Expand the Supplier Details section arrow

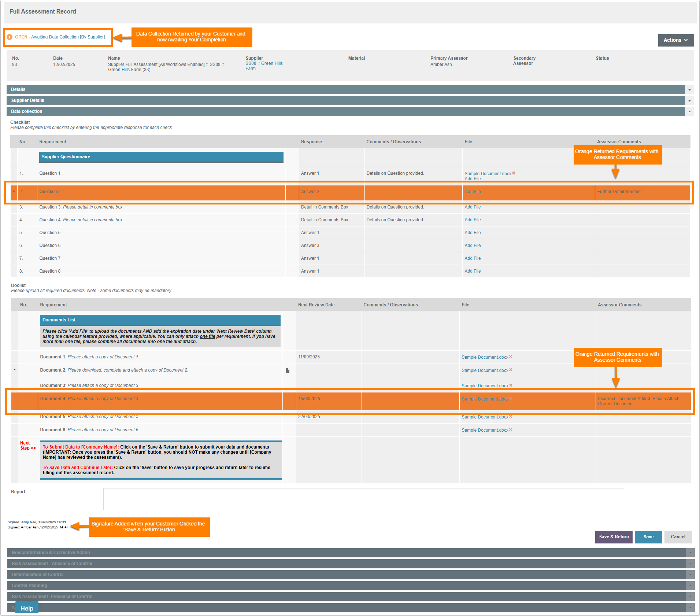click(x=689, y=101)
